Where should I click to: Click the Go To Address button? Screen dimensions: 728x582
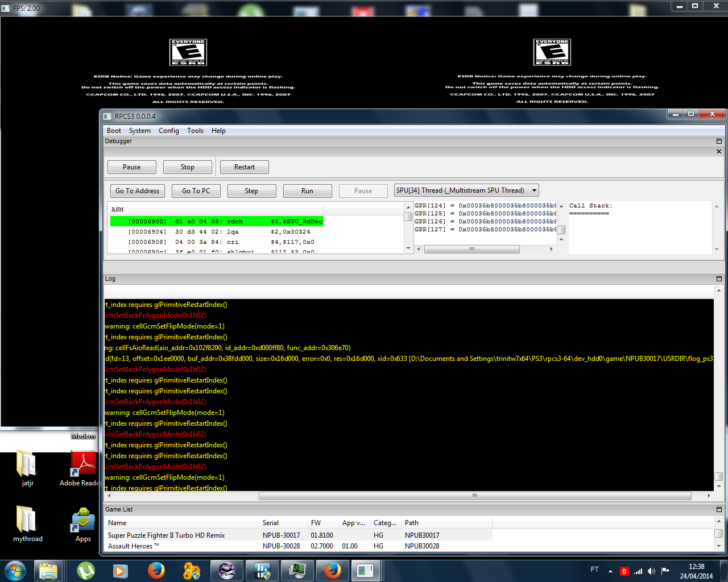click(x=137, y=191)
